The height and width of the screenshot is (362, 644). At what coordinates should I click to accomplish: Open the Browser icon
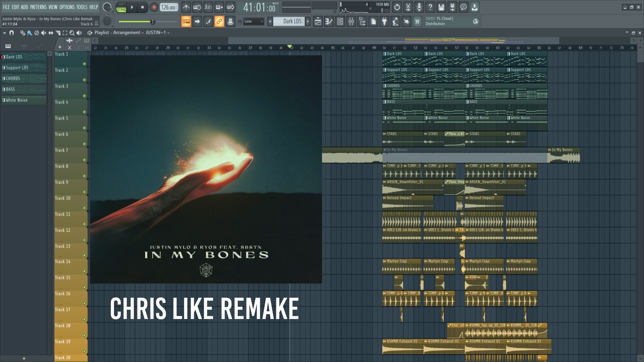362,21
